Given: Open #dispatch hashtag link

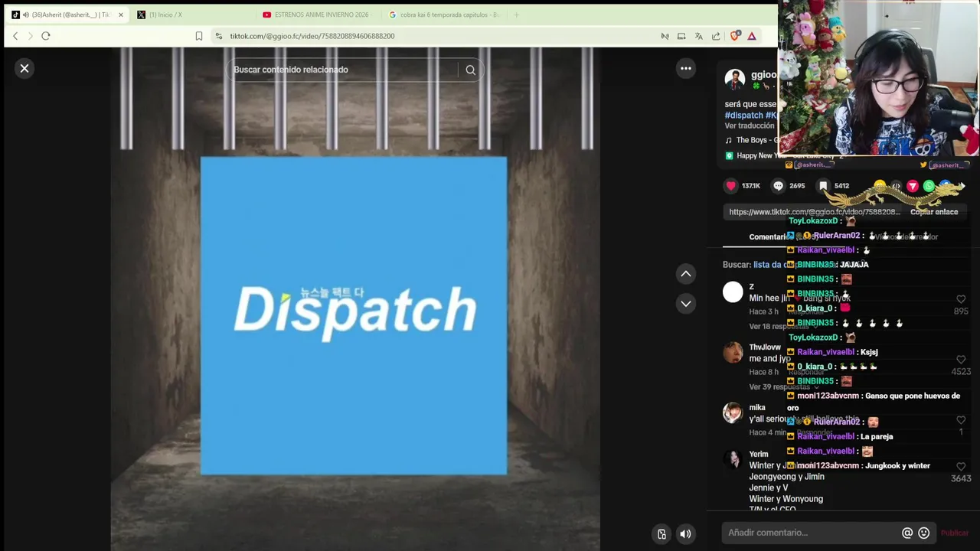Looking at the screenshot, I should (x=743, y=116).
